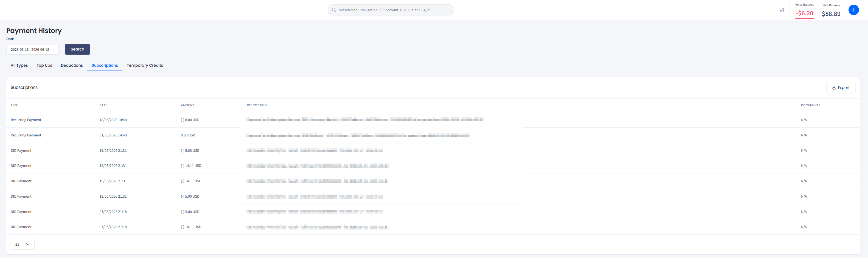Select Recurring Payment dated 31/05/2026 14:40
This screenshot has height=258, width=868.
(x=26, y=135)
